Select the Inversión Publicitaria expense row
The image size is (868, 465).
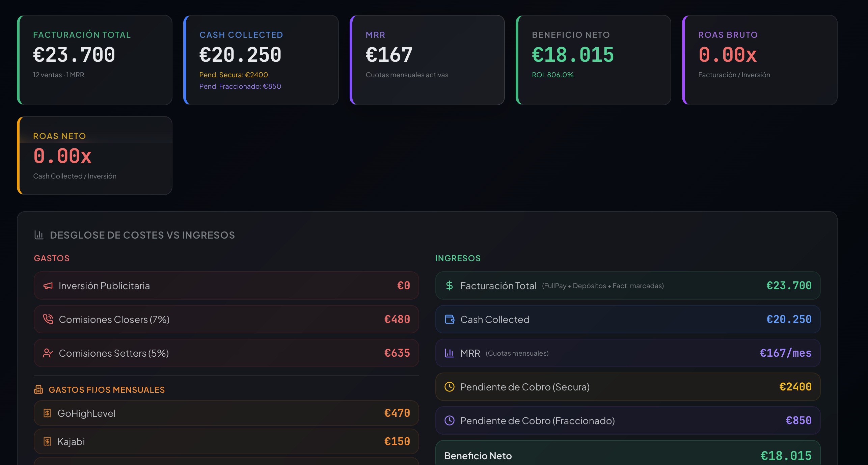tap(226, 285)
